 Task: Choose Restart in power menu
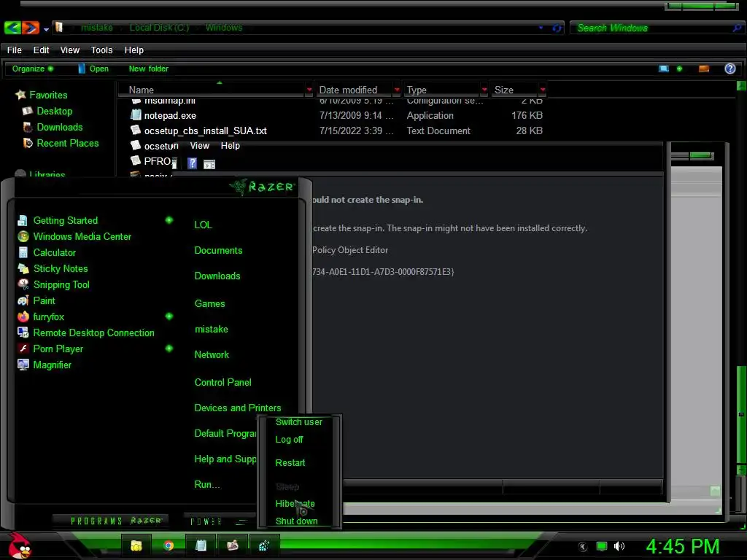[x=290, y=462]
